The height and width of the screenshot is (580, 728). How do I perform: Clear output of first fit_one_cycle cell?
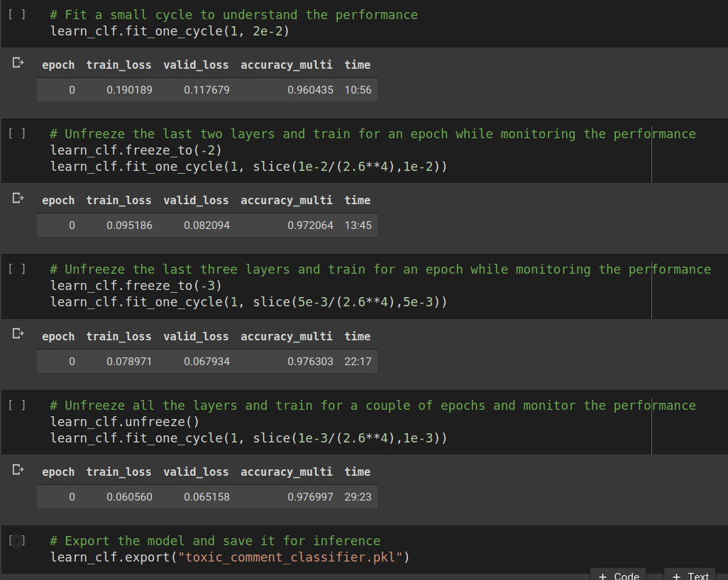tap(18, 62)
